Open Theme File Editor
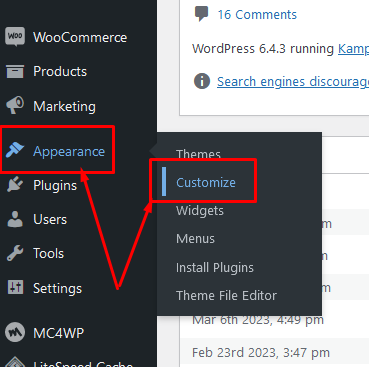The image size is (369, 367). [226, 296]
